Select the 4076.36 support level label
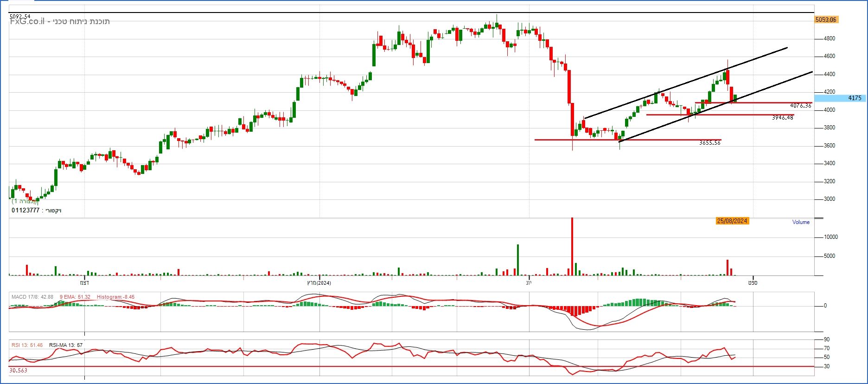 [x=800, y=106]
